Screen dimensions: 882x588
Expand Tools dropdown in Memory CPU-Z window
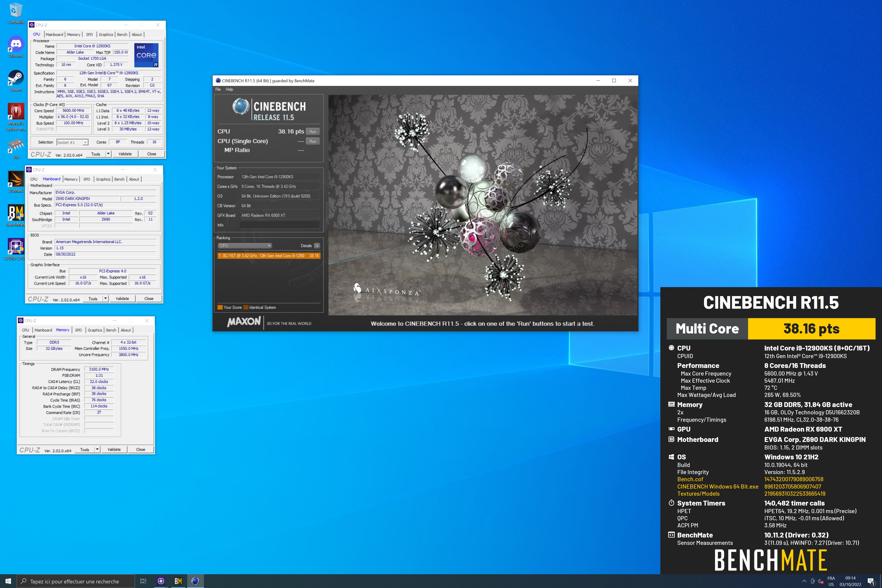(x=97, y=449)
